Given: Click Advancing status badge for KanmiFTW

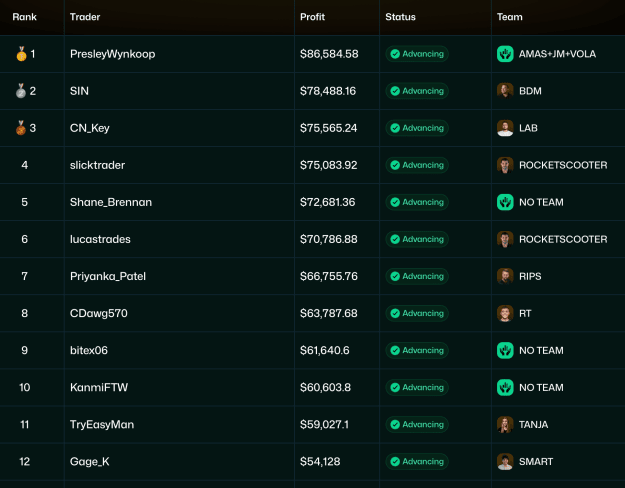Looking at the screenshot, I should click(417, 388).
